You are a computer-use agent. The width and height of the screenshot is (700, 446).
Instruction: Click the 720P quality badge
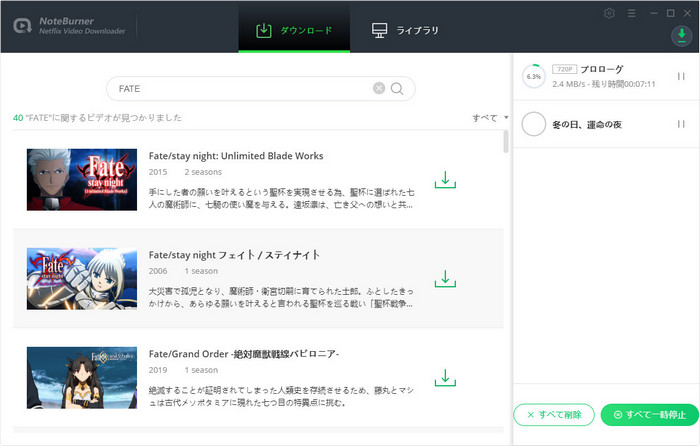point(564,69)
